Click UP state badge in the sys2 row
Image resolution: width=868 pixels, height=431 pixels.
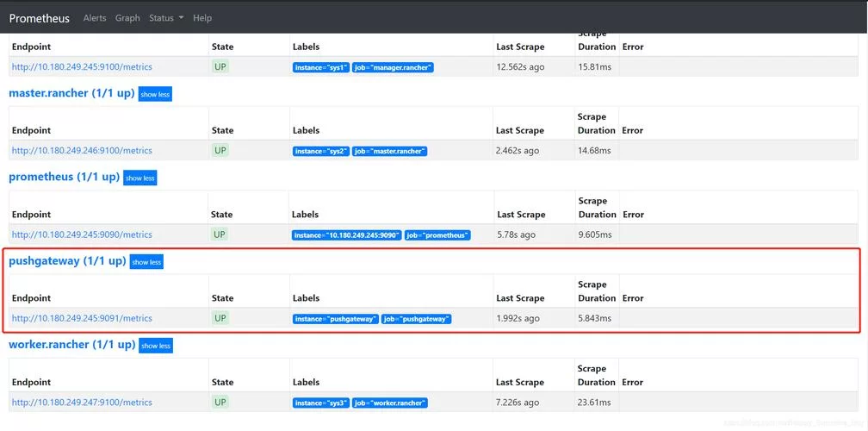click(x=220, y=151)
